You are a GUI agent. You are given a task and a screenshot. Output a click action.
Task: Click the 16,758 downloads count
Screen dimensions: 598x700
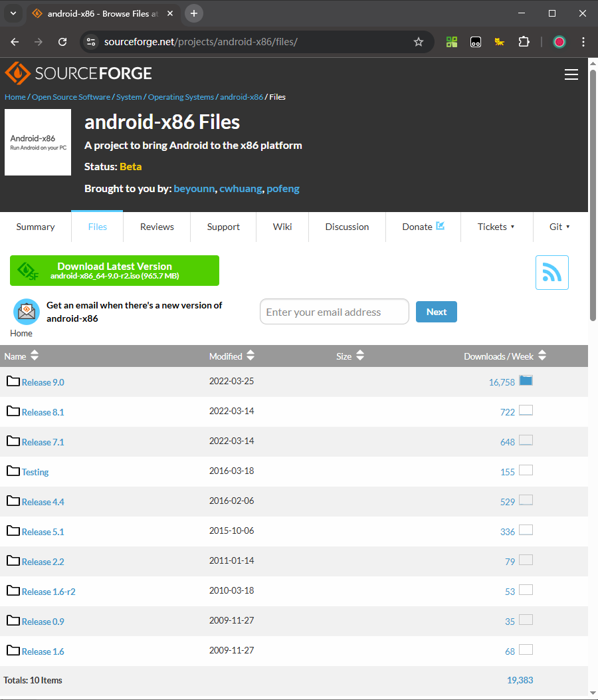[x=502, y=383]
